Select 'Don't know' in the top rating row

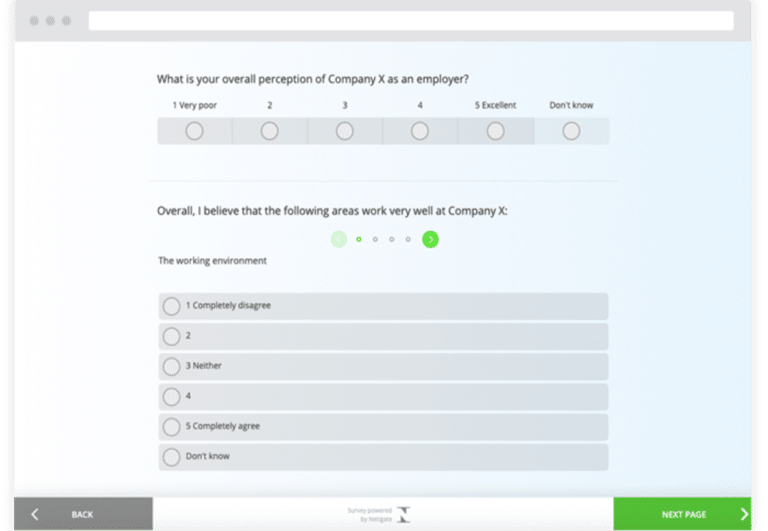571,131
